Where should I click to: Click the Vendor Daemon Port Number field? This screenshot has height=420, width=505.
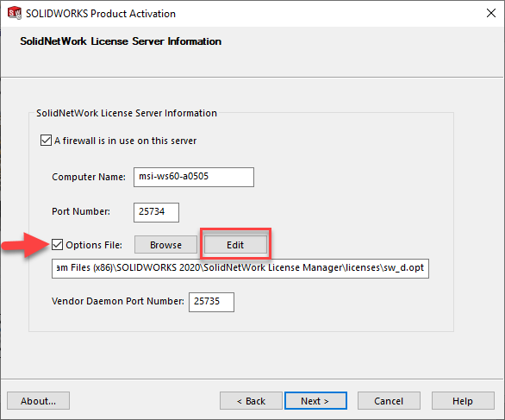(211, 302)
